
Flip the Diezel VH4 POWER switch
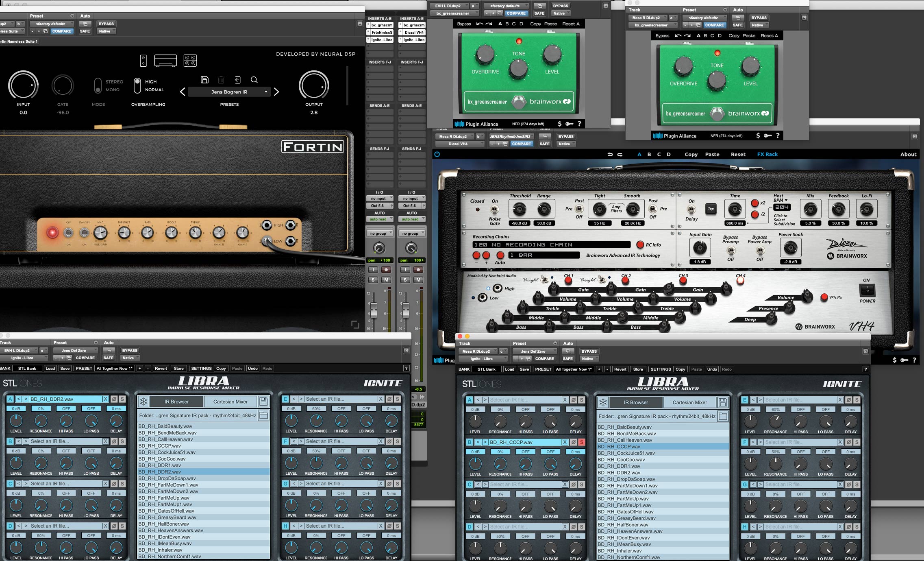tap(867, 290)
